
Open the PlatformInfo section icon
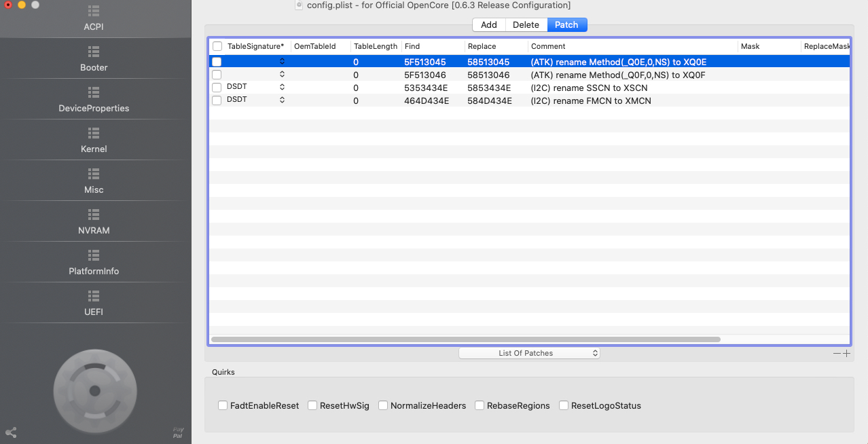coord(94,256)
